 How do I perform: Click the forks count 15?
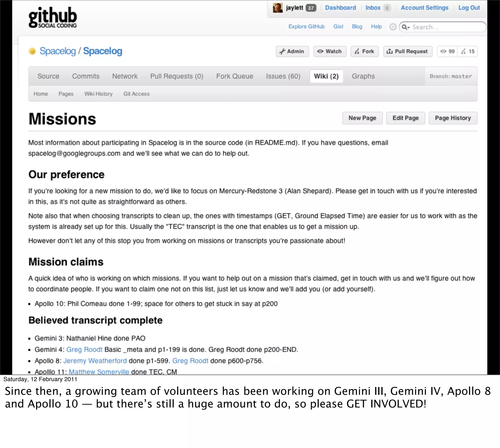(x=468, y=51)
